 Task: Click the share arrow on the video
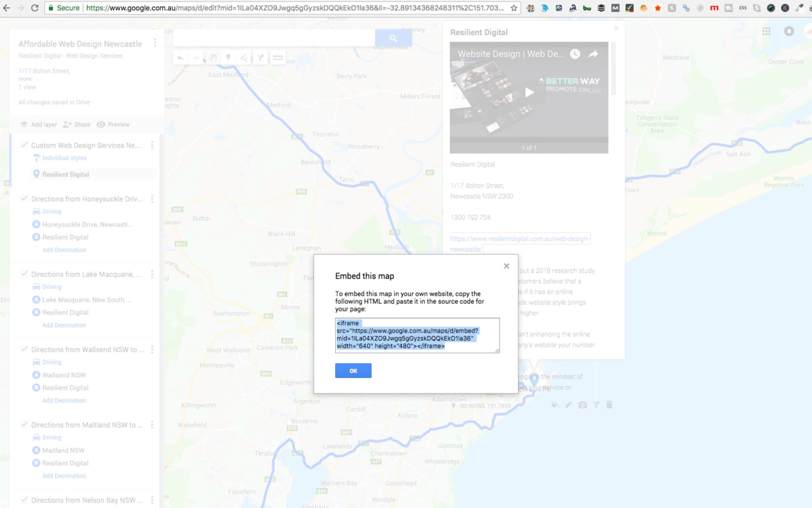tap(593, 54)
